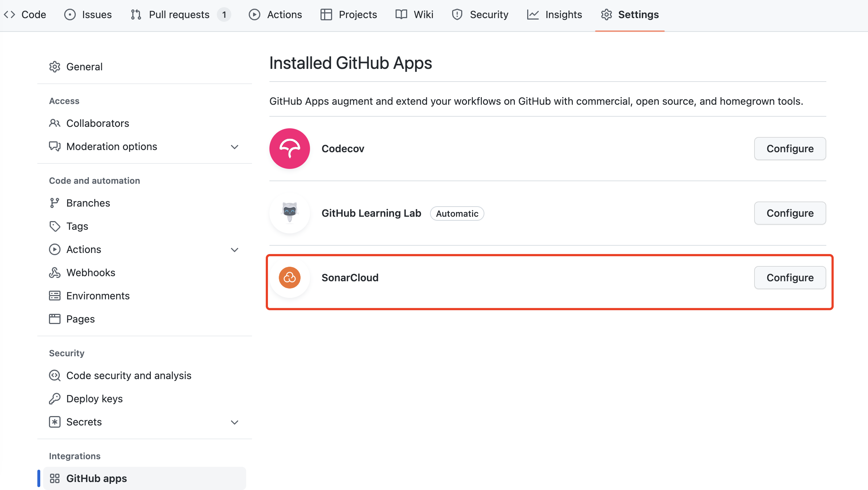The image size is (868, 490).
Task: Expand the Moderation options chevron
Action: tap(235, 147)
